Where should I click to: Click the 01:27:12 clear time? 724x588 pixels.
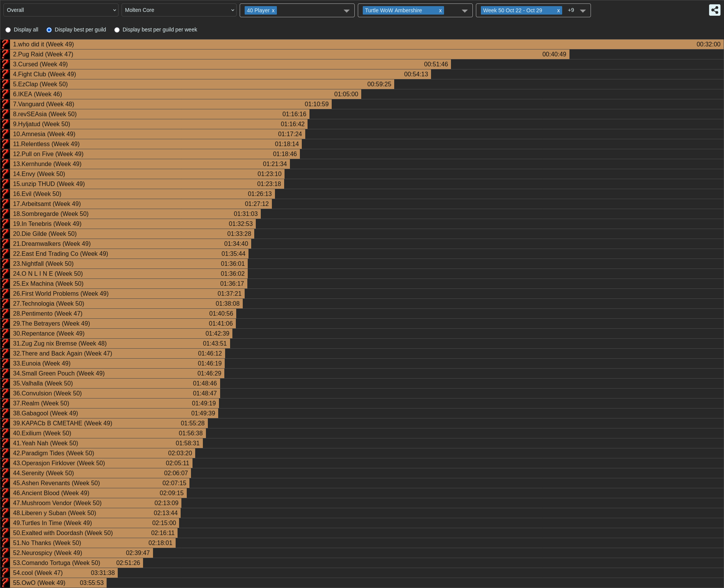click(257, 204)
